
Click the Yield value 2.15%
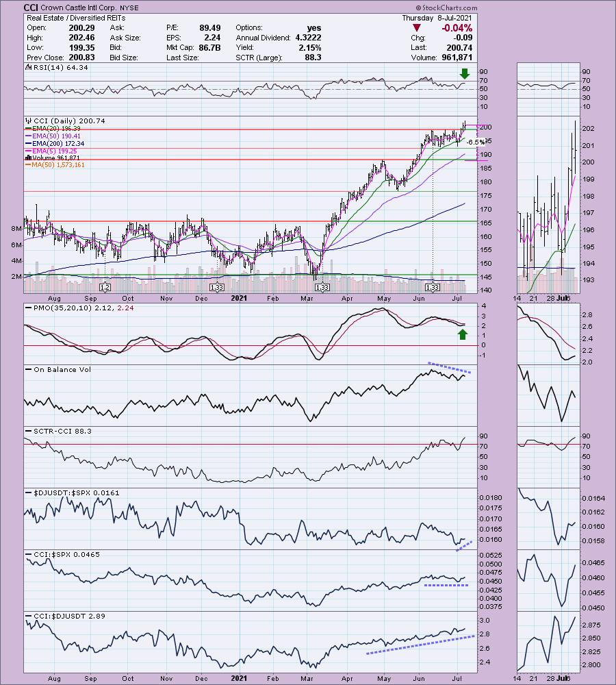(x=310, y=48)
